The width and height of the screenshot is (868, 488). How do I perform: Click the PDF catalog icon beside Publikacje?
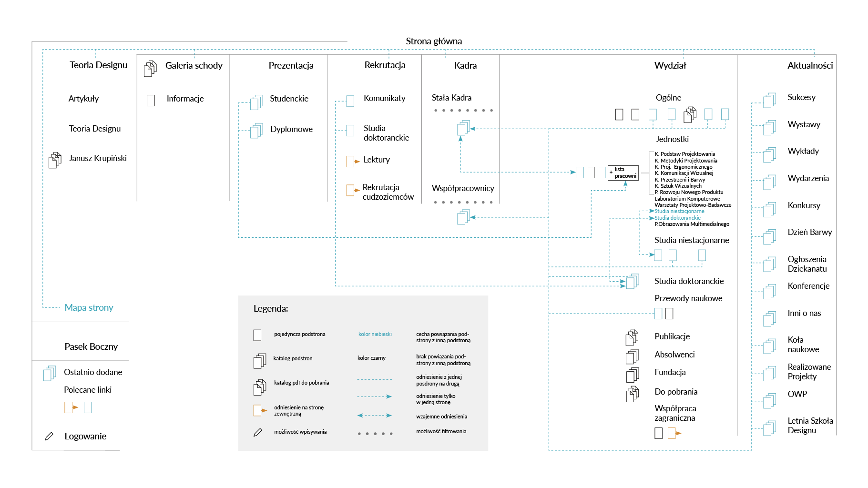(x=632, y=338)
